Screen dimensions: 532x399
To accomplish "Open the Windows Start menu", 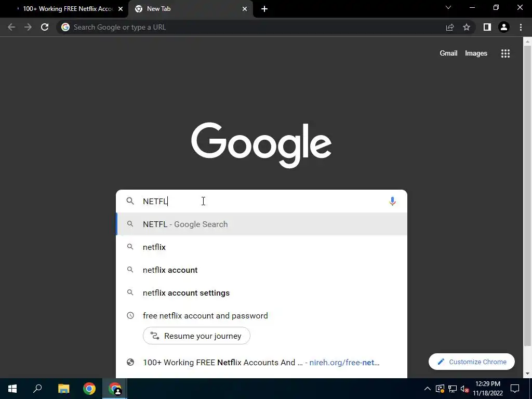I will pos(12,389).
